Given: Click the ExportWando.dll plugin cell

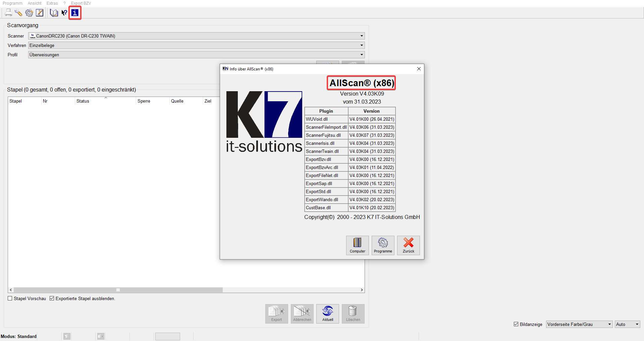Looking at the screenshot, I should tap(326, 200).
